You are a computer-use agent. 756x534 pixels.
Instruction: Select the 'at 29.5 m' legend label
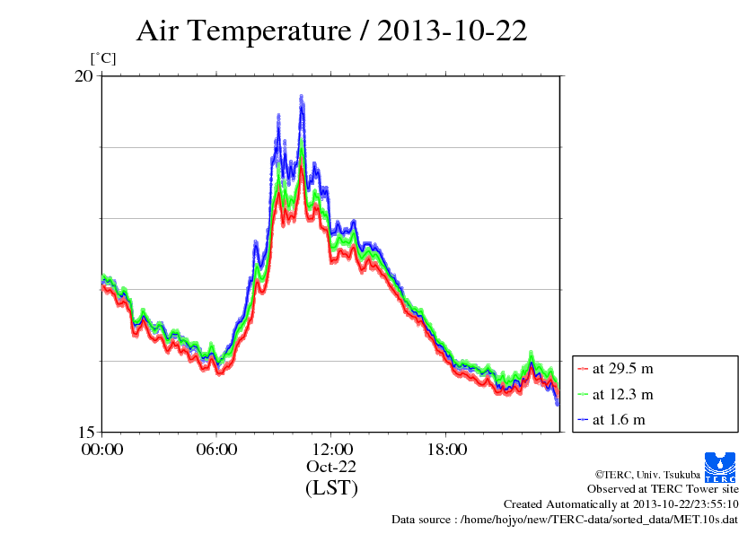(622, 369)
